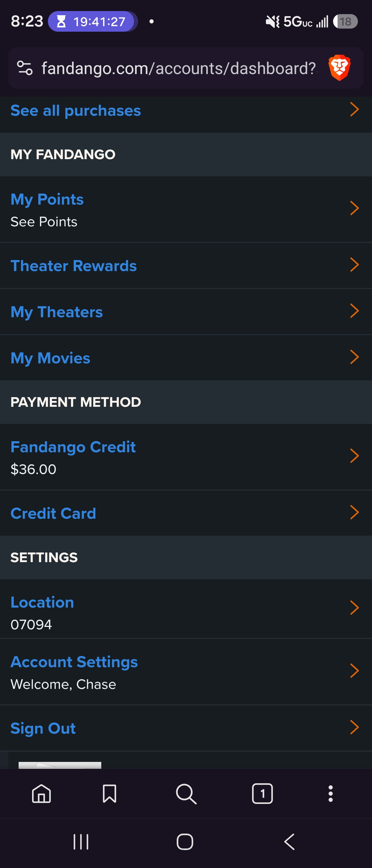
Task: Select Credit Card payment method
Action: 186,513
